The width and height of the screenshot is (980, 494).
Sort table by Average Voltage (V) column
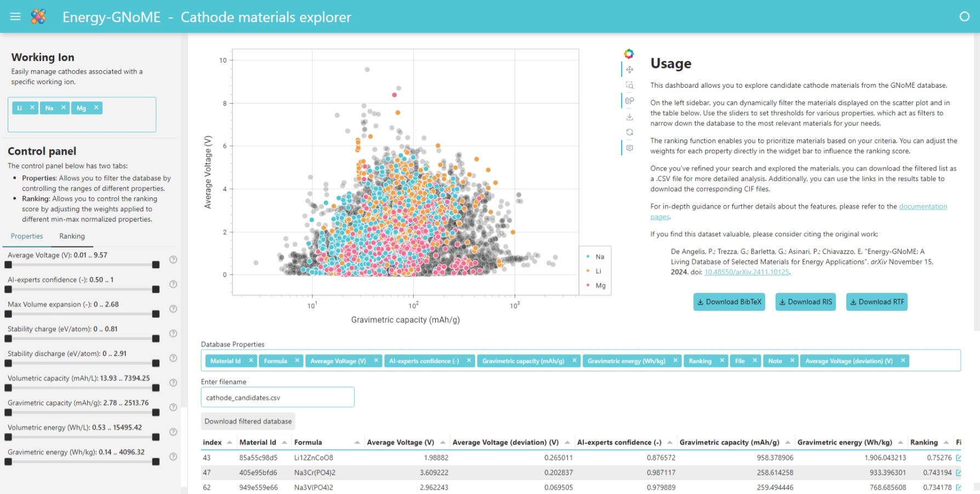click(406, 442)
